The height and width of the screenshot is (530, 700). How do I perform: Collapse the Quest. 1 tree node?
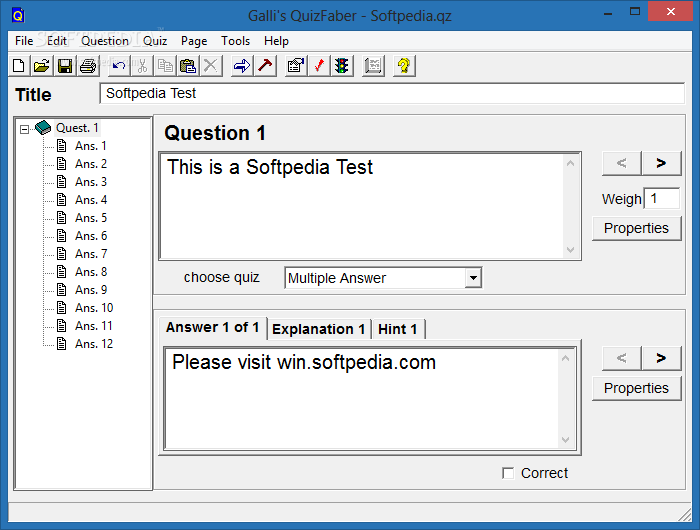point(25,129)
